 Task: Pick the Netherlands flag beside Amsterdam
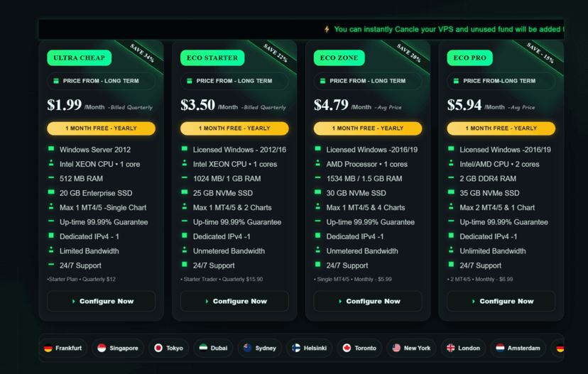point(500,348)
